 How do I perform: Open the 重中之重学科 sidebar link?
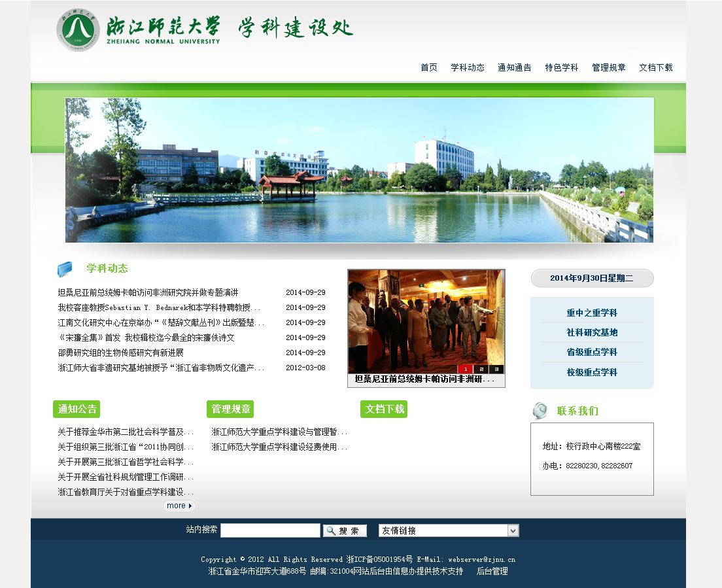click(x=592, y=313)
